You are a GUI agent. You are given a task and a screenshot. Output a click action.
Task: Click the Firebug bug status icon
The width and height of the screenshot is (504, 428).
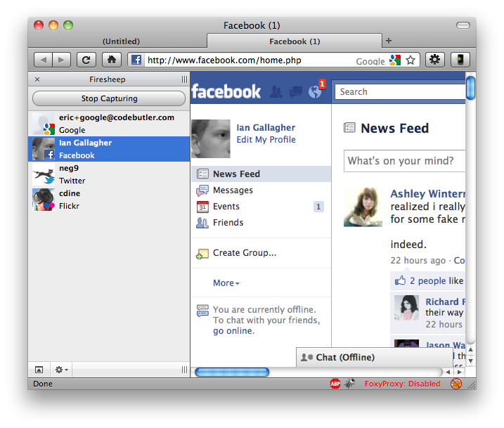pos(350,383)
